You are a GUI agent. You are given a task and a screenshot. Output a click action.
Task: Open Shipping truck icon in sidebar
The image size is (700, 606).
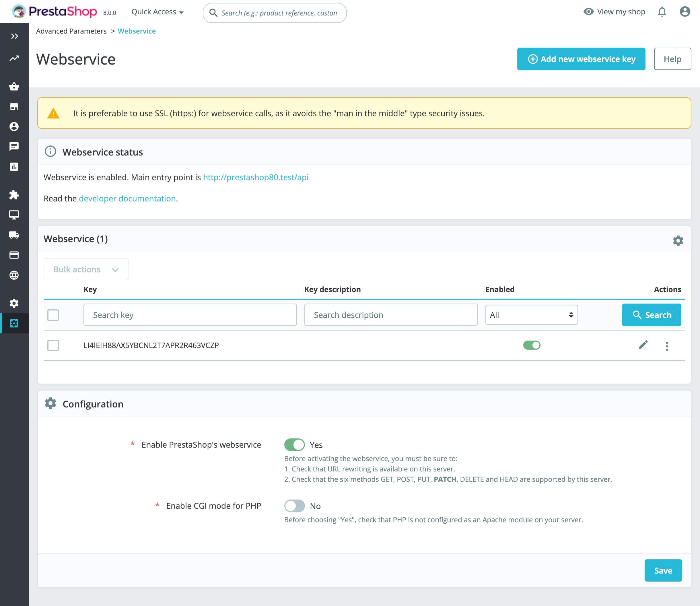tap(14, 235)
